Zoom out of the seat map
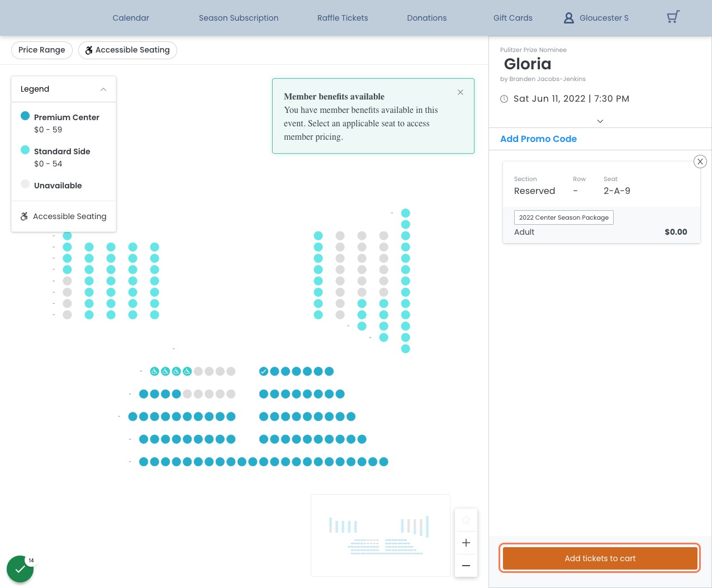 coord(466,566)
